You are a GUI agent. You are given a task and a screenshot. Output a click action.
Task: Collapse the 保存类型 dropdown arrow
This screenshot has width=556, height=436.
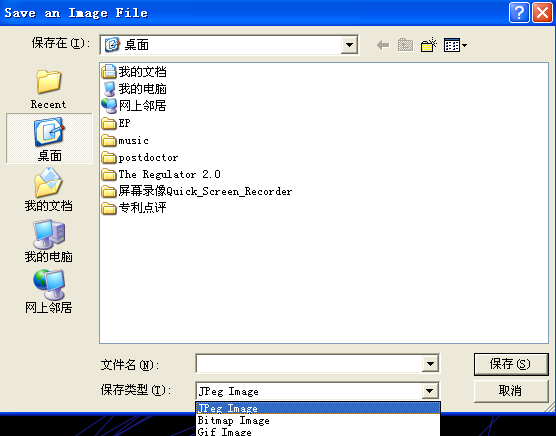point(430,391)
